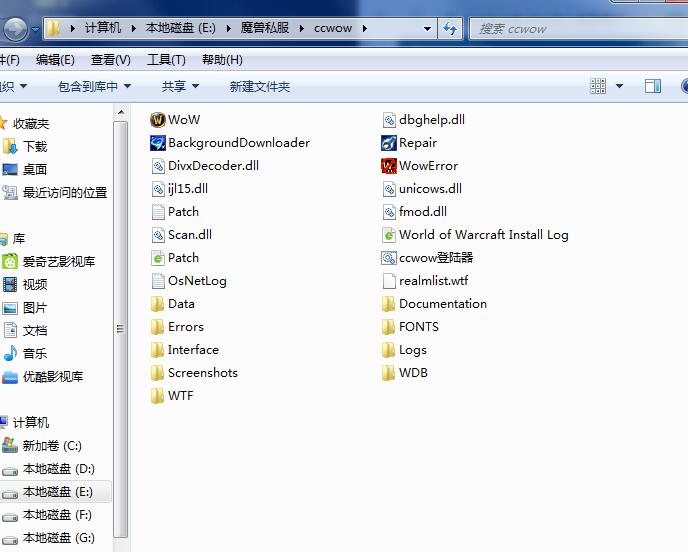Select drive 本地磁盘 (F:)
Screen dimensions: 688x552
coord(57,515)
